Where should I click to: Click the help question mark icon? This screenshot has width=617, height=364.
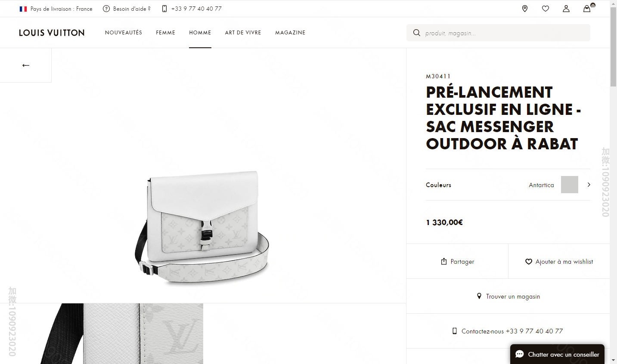coord(106,9)
